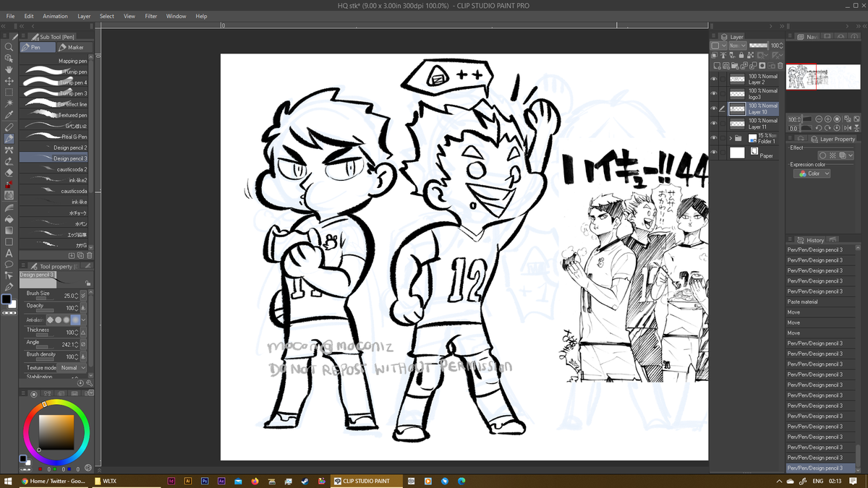
Task: Select the Zoom magnifier tool
Action: [x=9, y=46]
